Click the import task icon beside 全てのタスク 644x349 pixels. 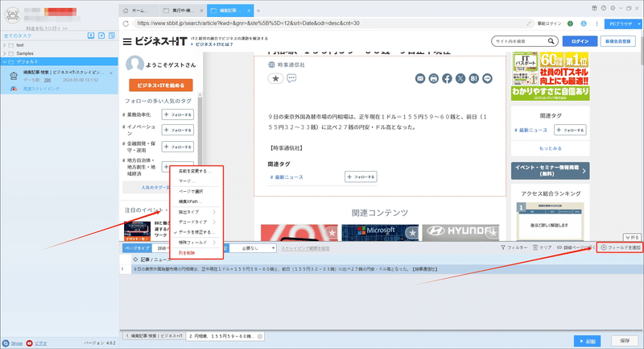91,35
